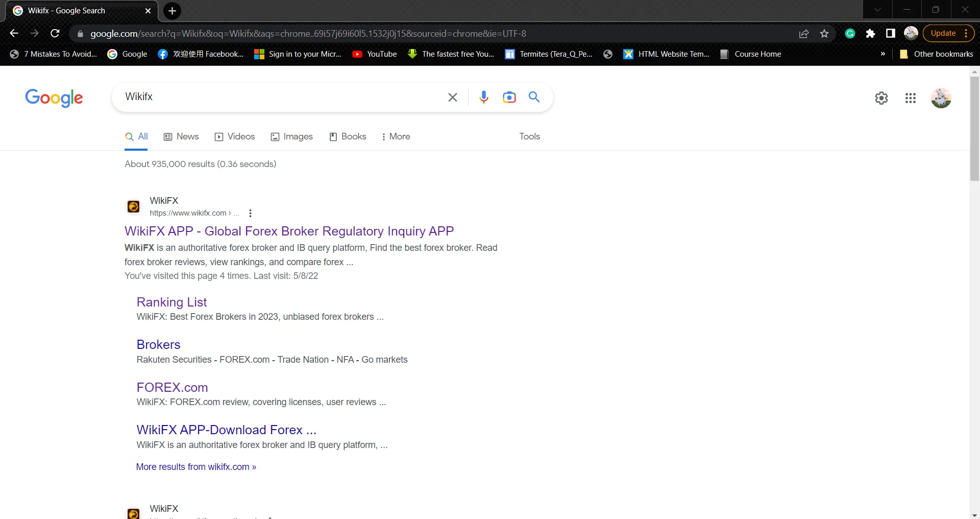Open the YouTube bookmark
Viewport: 980px width, 519px height.
coord(375,54)
